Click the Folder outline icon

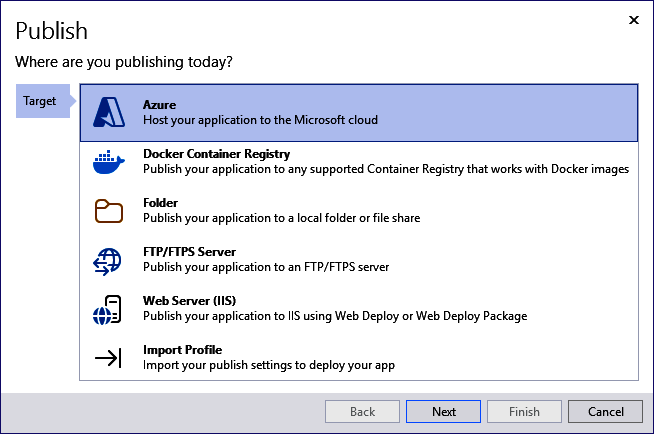(x=108, y=211)
